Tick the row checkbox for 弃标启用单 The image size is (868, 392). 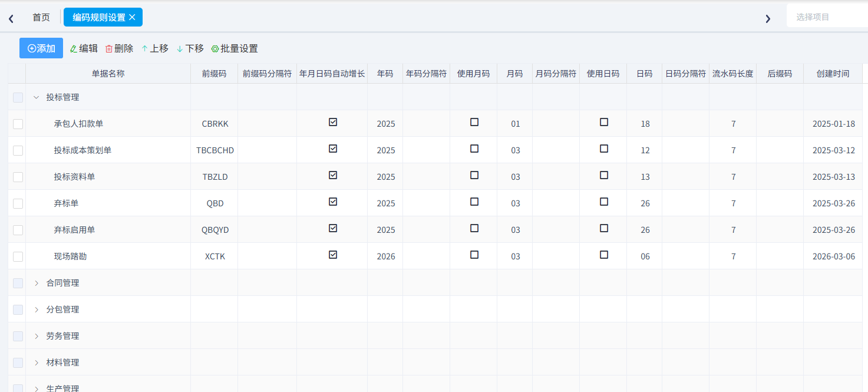18,230
